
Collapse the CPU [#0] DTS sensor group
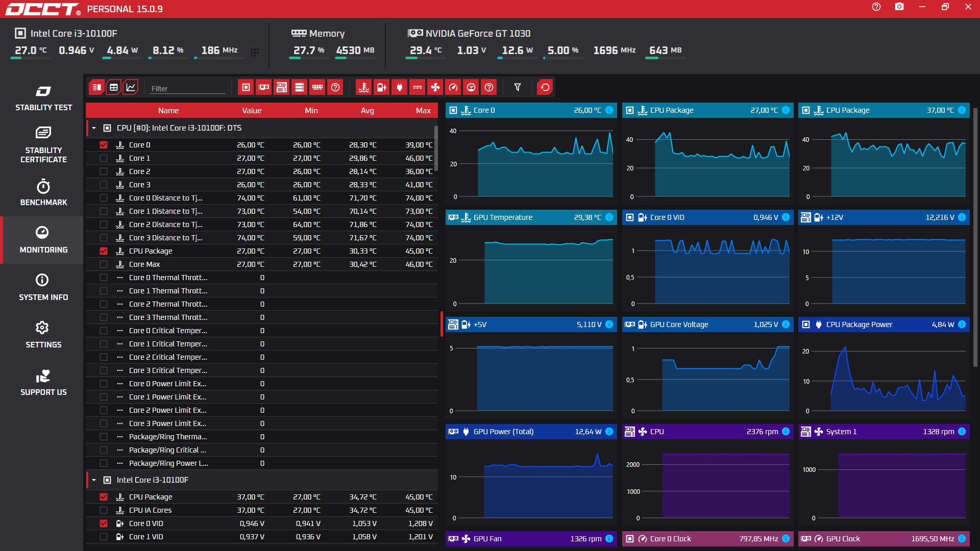coord(94,128)
